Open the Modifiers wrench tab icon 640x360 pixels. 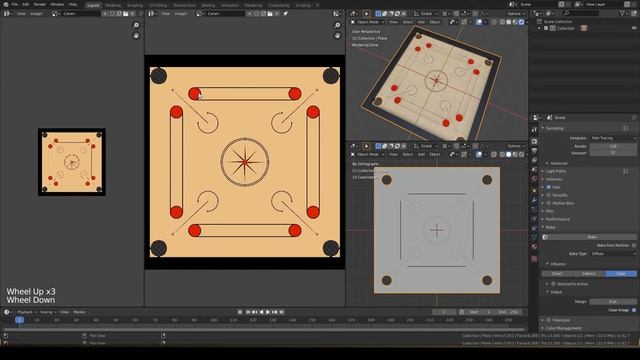click(x=534, y=200)
